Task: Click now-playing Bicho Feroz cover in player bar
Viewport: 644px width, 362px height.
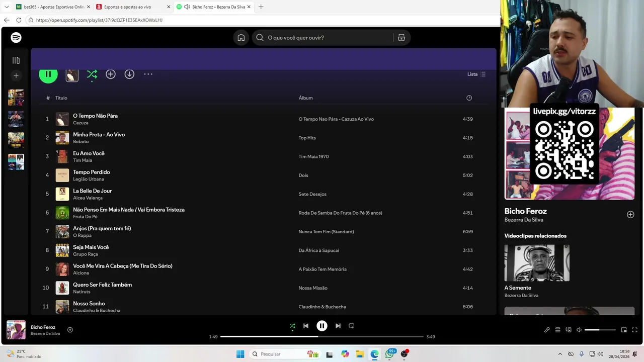Action: [x=16, y=330]
